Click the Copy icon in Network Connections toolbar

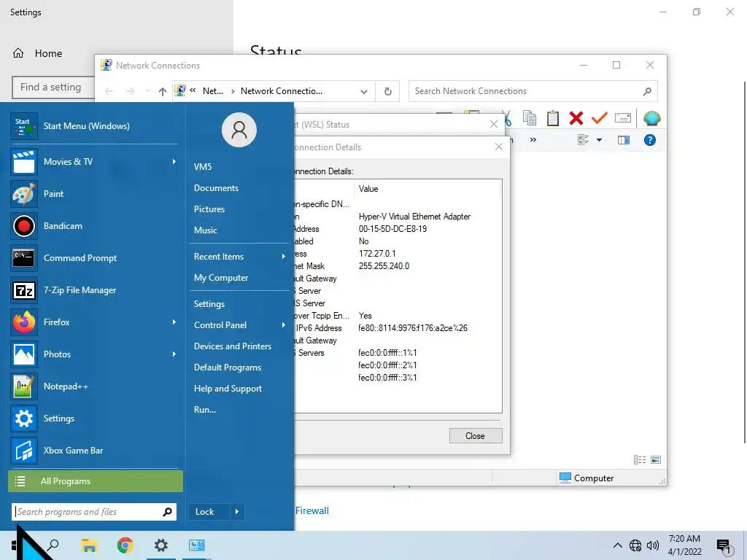(530, 117)
